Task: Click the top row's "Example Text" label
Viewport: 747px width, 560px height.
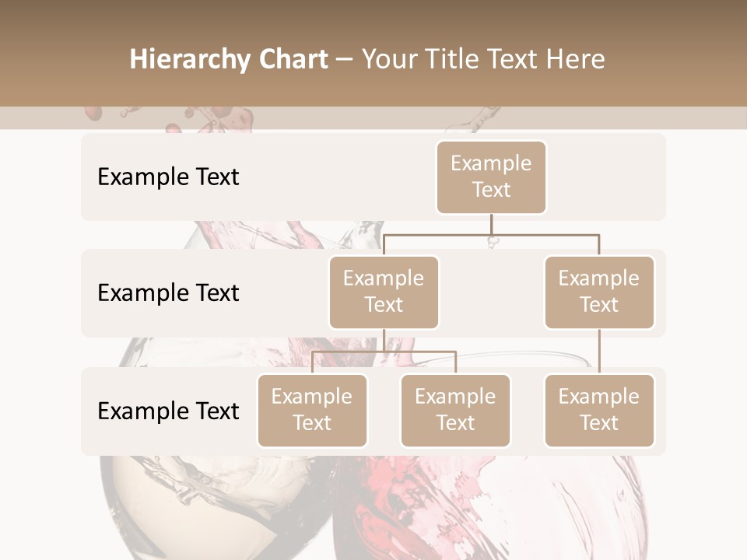Action: pyautogui.click(x=168, y=177)
